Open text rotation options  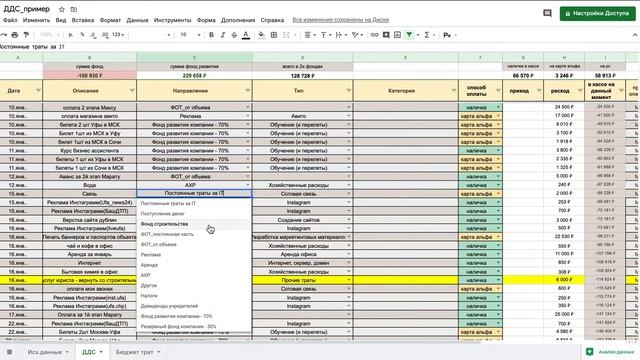(357, 35)
